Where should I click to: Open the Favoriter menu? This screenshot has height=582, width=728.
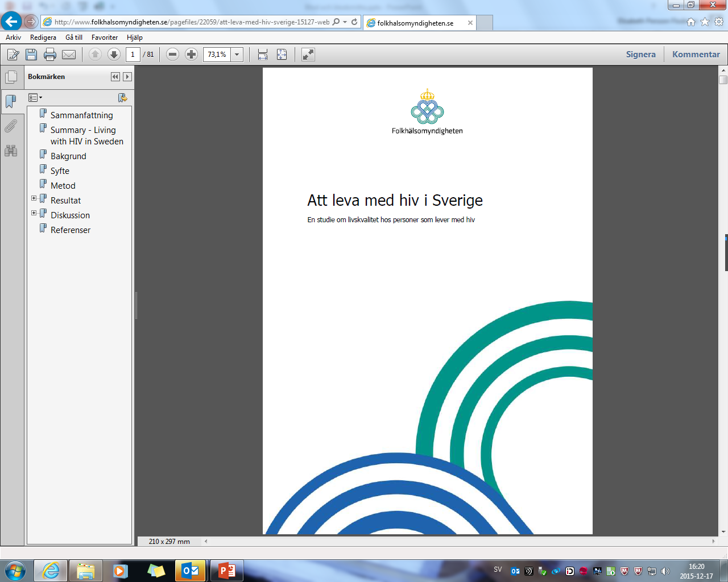click(x=105, y=38)
